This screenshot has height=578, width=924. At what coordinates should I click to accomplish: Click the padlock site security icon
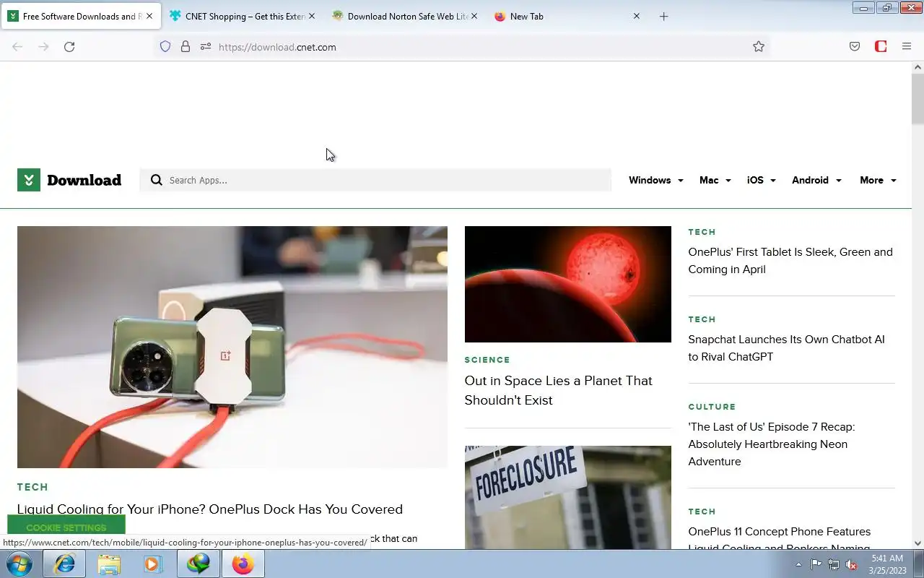click(186, 47)
